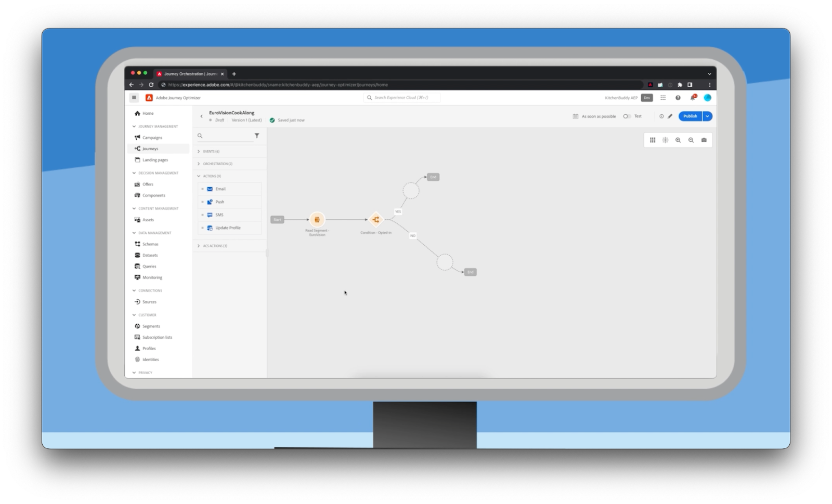Image resolution: width=832 pixels, height=504 pixels.
Task: Click the canvas auto-arrange grid icon
Action: tap(653, 140)
